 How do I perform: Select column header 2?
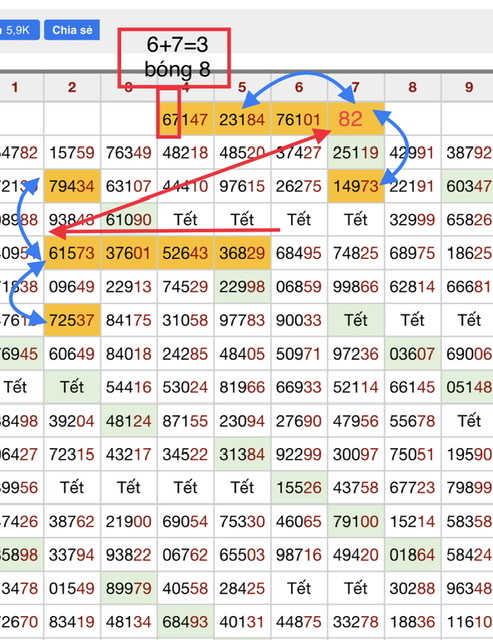click(72, 87)
